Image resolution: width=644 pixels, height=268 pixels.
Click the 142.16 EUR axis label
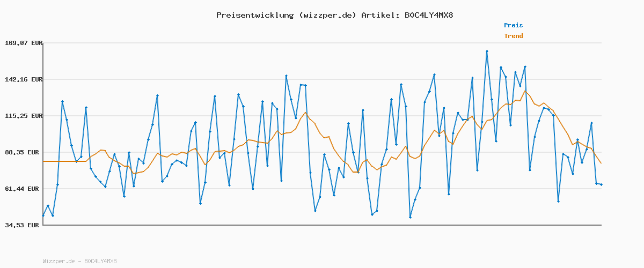(23, 79)
